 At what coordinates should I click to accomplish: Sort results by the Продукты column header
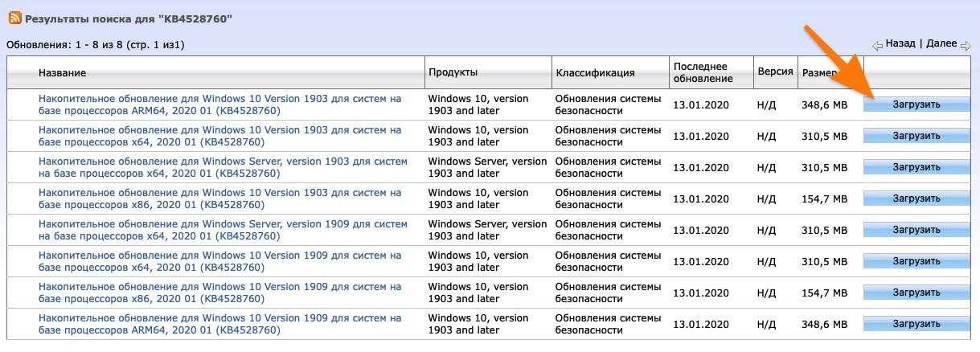tap(453, 72)
